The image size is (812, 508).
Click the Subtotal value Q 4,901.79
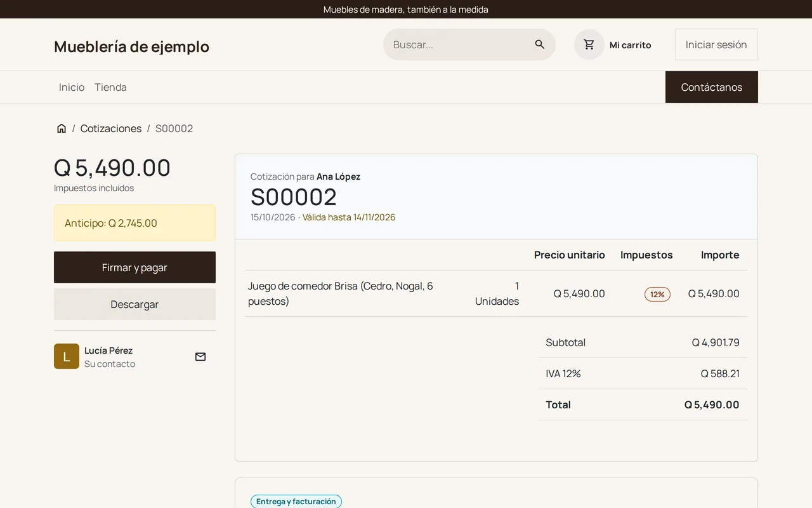[716, 342]
